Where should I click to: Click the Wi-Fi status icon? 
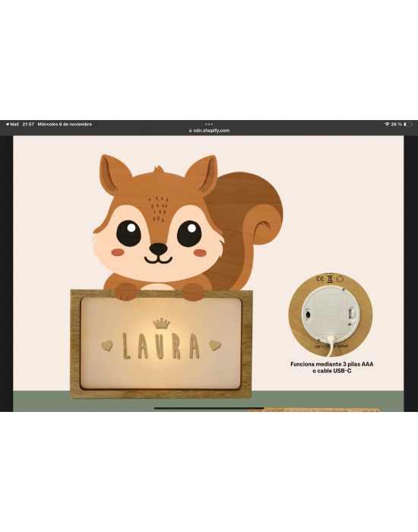click(387, 124)
